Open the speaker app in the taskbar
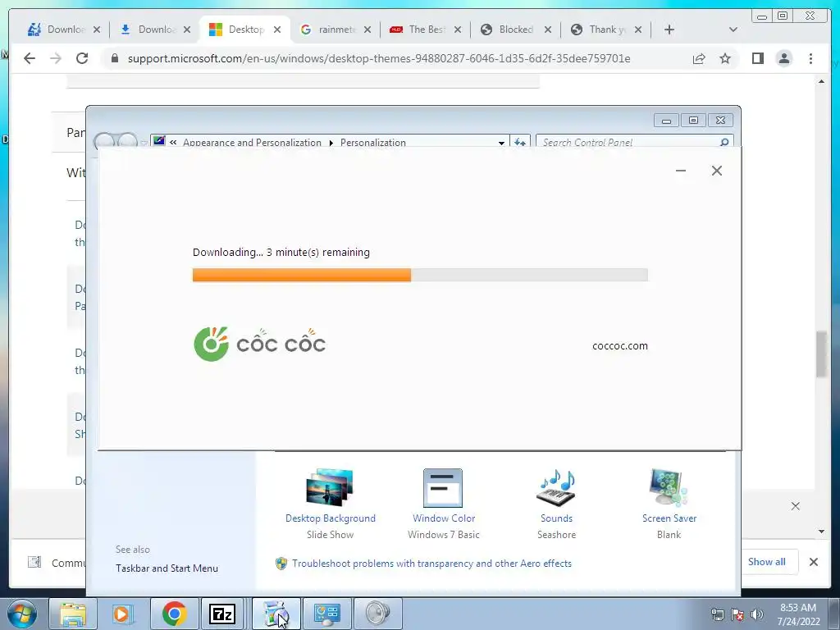 tap(377, 614)
